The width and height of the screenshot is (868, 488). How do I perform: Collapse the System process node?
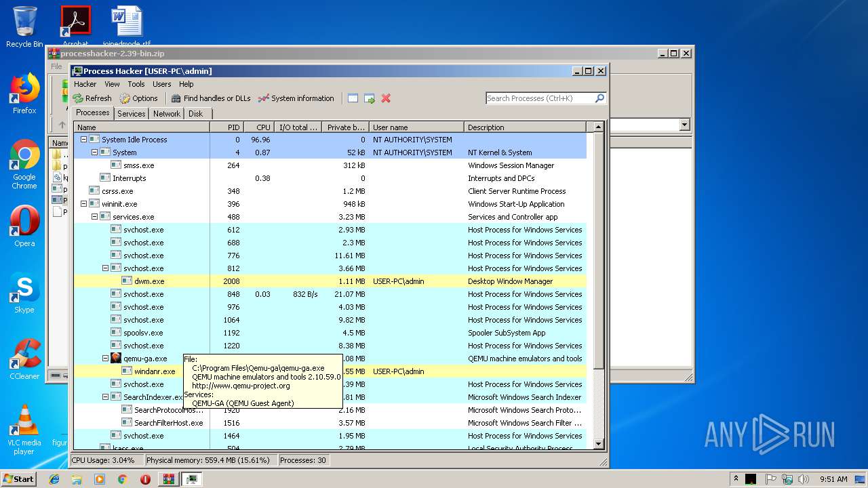coord(95,152)
